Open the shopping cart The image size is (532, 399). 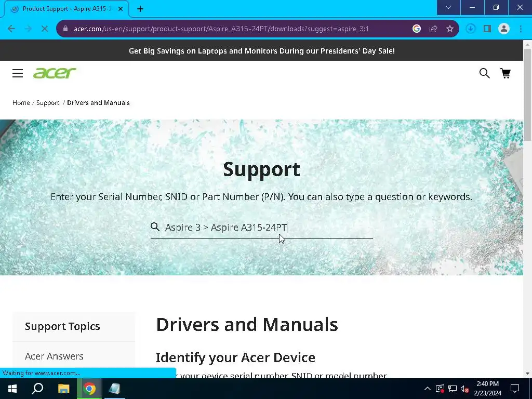click(x=506, y=73)
